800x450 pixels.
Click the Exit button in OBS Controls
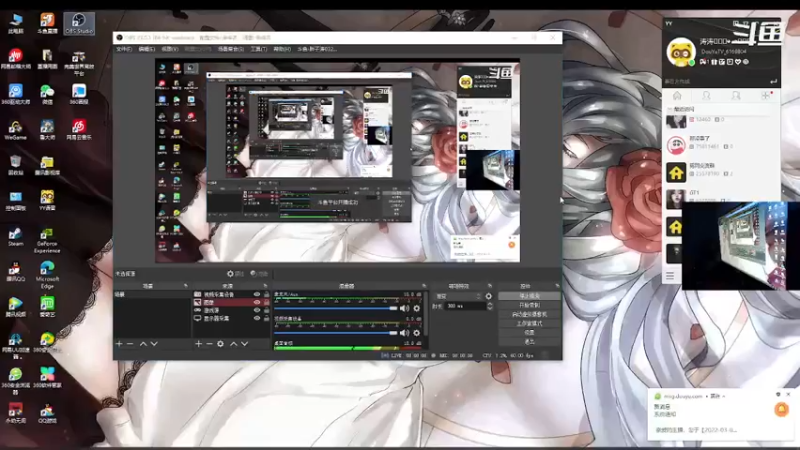click(x=529, y=342)
